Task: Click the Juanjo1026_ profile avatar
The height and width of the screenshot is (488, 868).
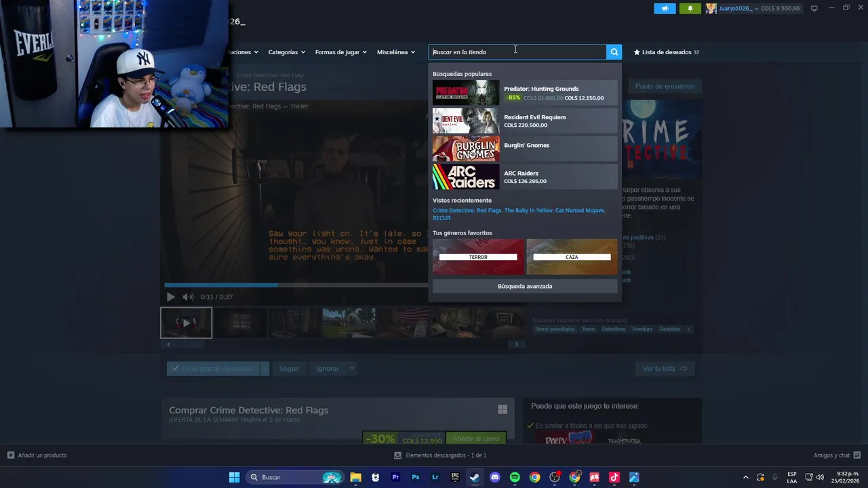Action: coord(711,8)
